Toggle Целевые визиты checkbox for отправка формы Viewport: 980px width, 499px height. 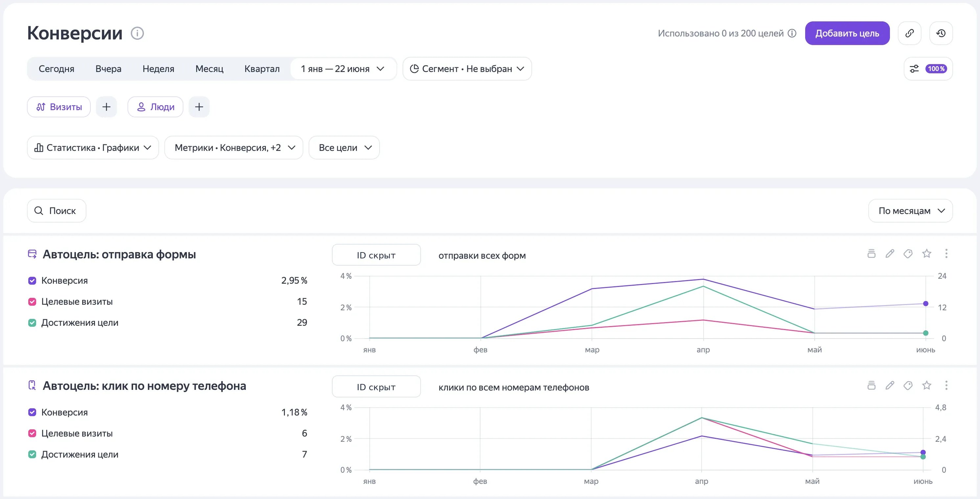point(32,301)
